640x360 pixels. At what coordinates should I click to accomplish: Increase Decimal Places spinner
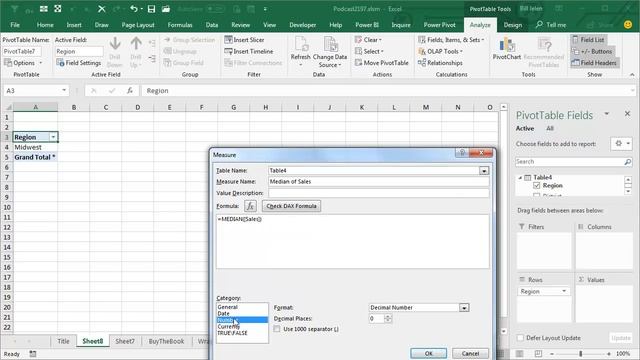point(388,316)
